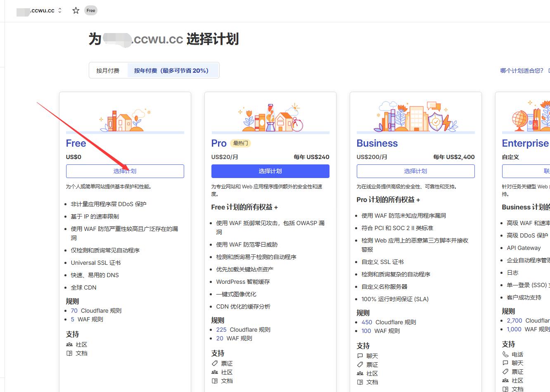Click the Business plan title heading
The width and height of the screenshot is (550, 392).
click(x=377, y=143)
